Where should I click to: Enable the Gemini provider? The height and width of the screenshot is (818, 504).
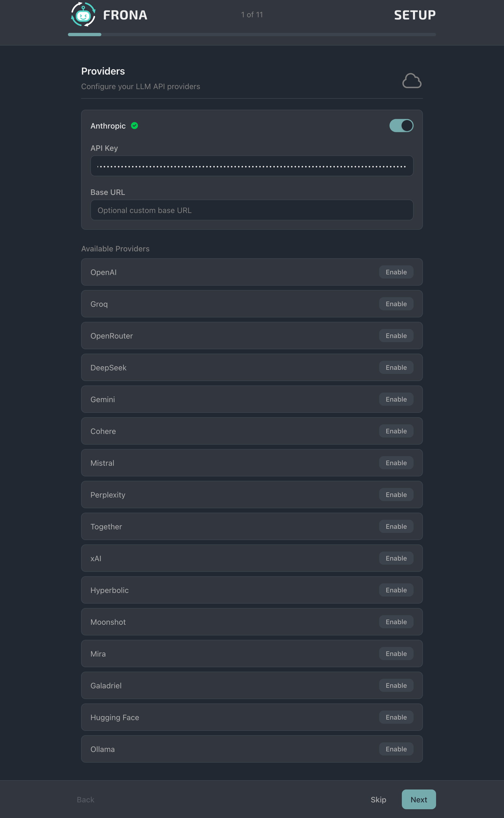396,399
